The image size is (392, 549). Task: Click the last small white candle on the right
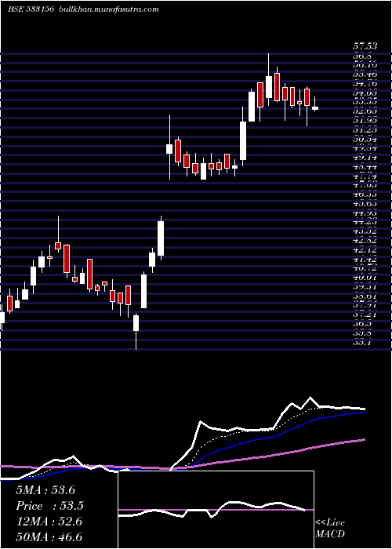click(x=315, y=108)
